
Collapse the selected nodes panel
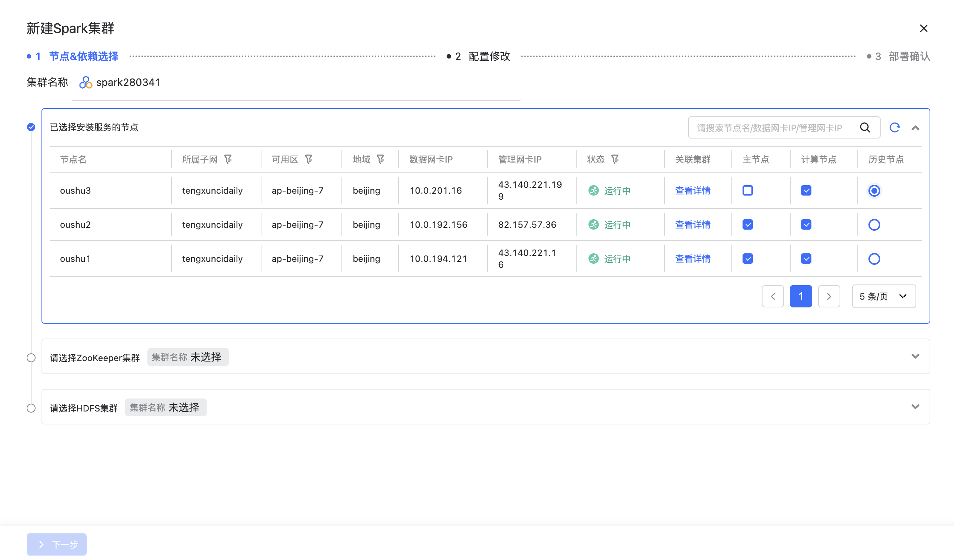[915, 128]
